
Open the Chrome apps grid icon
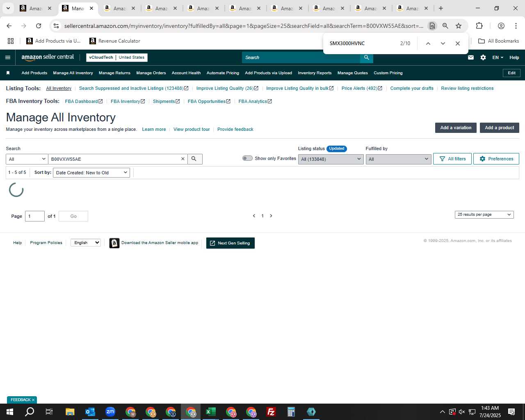pyautogui.click(x=11, y=41)
